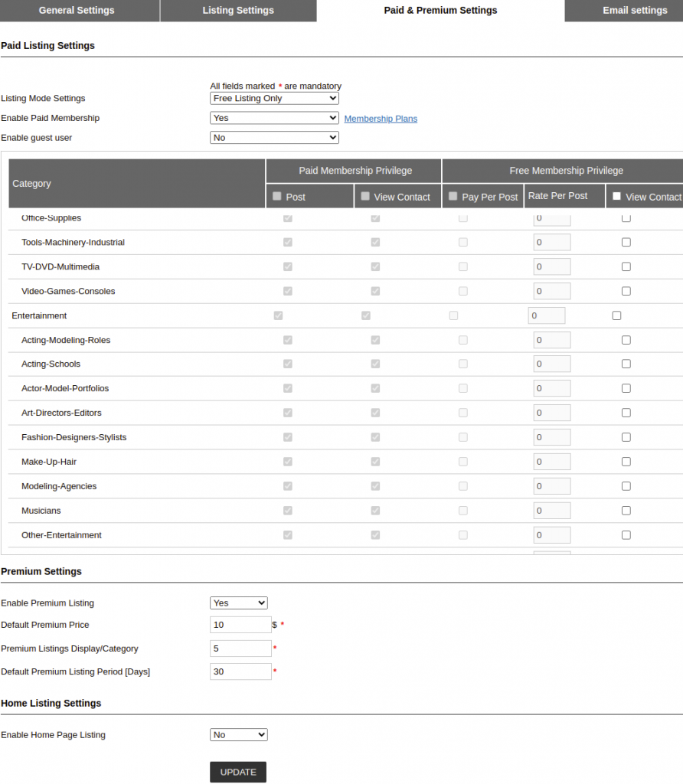Click the Default Premium Price field
This screenshot has width=683, height=784.
tap(240, 625)
